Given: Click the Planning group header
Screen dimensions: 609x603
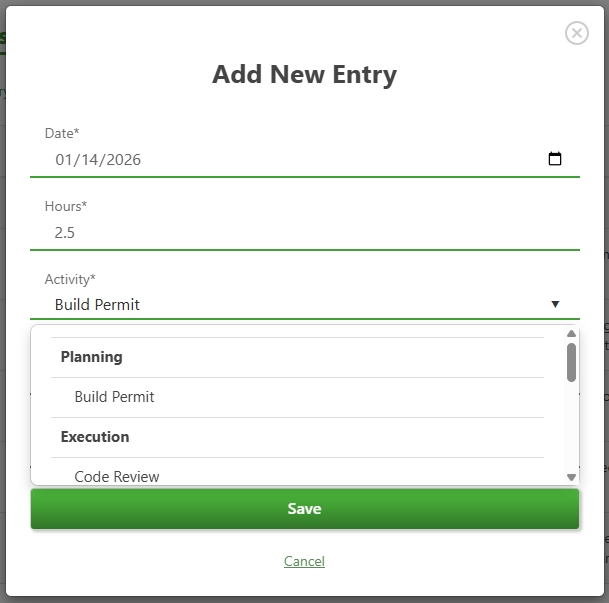Looking at the screenshot, I should click(x=92, y=357).
